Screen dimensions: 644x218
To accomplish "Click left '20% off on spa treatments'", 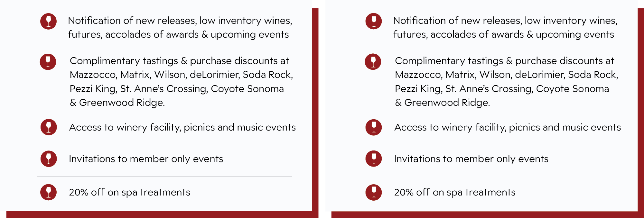I will click(x=130, y=192).
